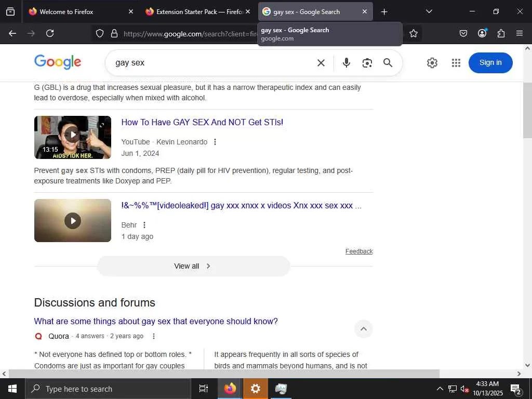532x399 pixels.
Task: Show hidden system tray icons
Action: click(x=440, y=389)
